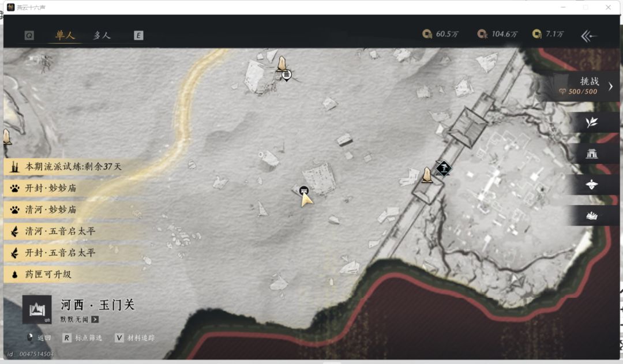Image resolution: width=623 pixels, height=364 pixels.
Task: Open the lotus flower sidebar icon
Action: click(x=592, y=185)
